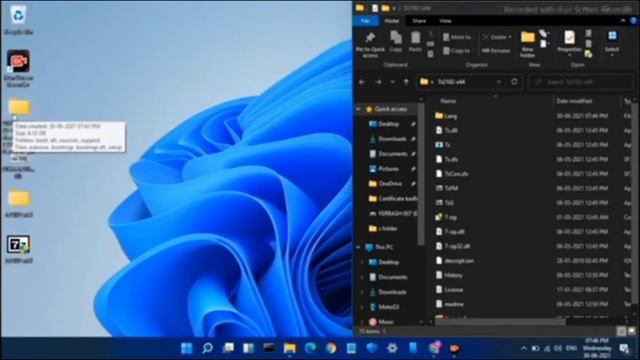
Task: Switch to the Share ribbon tab
Action: [419, 21]
